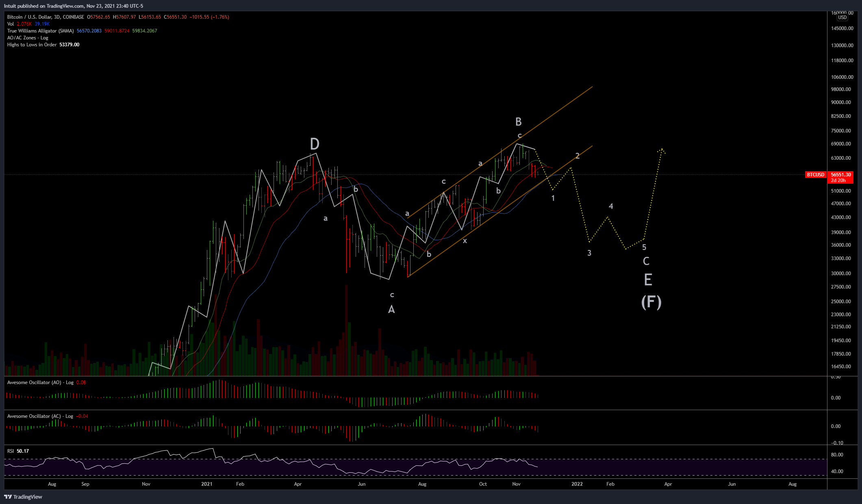The width and height of the screenshot is (862, 504).
Task: Click the TradingView logo at bottom
Action: (x=23, y=497)
